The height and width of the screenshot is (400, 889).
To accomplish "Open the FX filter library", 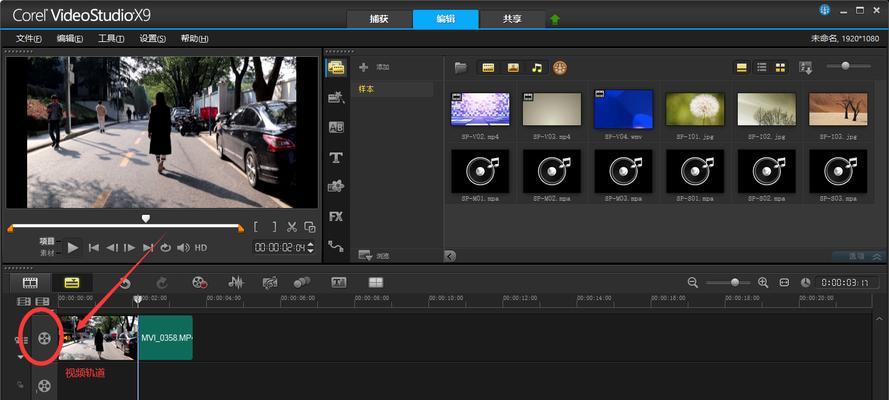I will pos(336,216).
